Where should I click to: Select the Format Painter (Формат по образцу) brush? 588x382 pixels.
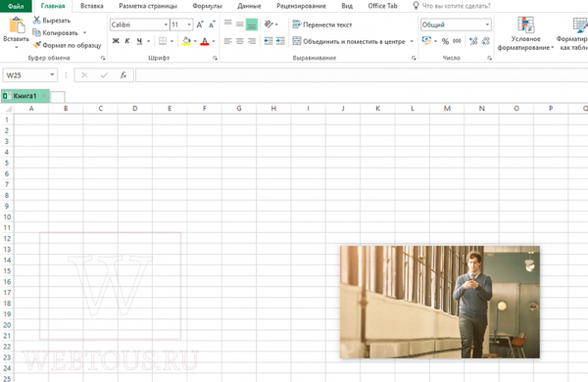click(x=37, y=45)
